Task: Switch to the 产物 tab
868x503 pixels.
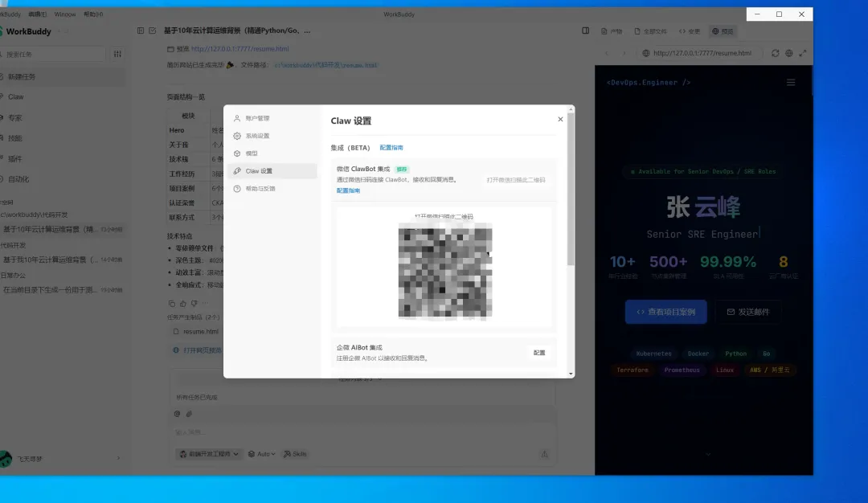Action: pyautogui.click(x=612, y=31)
